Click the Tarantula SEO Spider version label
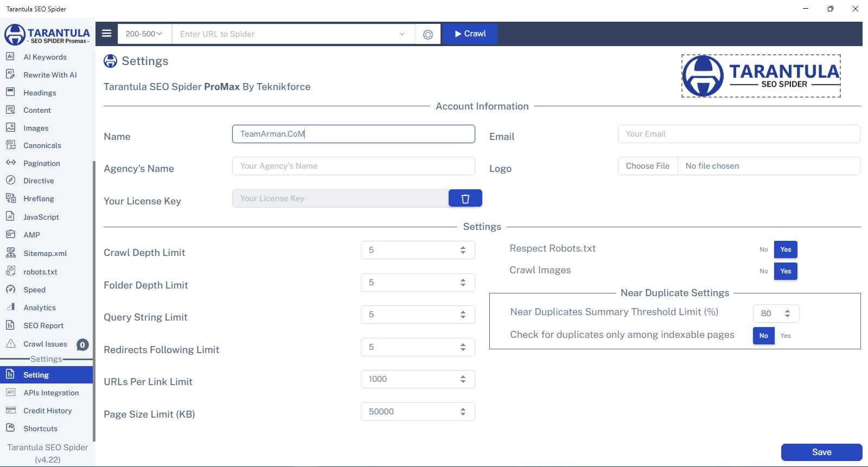This screenshot has width=868, height=467. 48,453
